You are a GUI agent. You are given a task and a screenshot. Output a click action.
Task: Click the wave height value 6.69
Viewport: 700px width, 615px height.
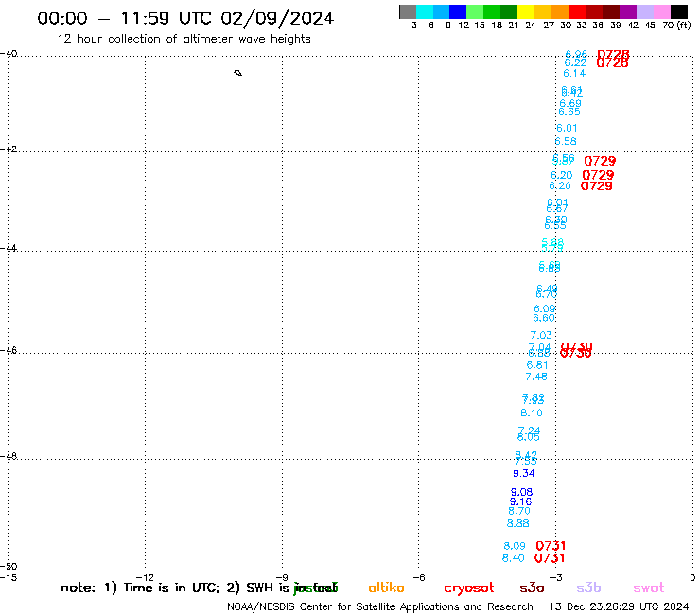tap(570, 104)
